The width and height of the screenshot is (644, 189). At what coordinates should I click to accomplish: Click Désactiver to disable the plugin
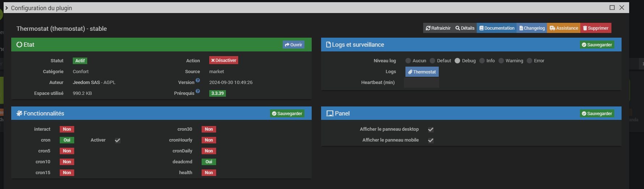[x=223, y=60]
